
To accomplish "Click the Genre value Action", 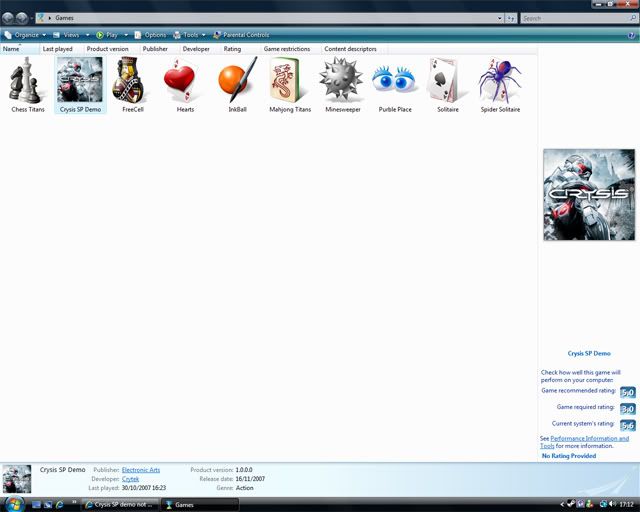I will [244, 488].
